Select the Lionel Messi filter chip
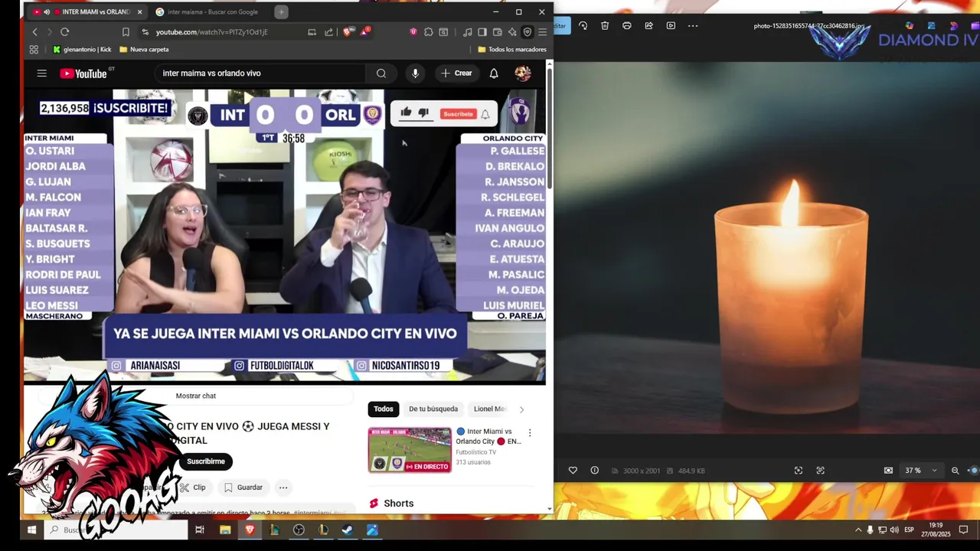Viewport: 980px width, 551px height. coord(489,409)
